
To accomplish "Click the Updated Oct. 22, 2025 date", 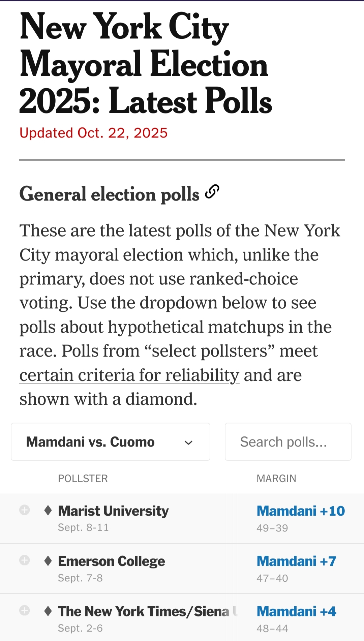I will click(x=93, y=133).
